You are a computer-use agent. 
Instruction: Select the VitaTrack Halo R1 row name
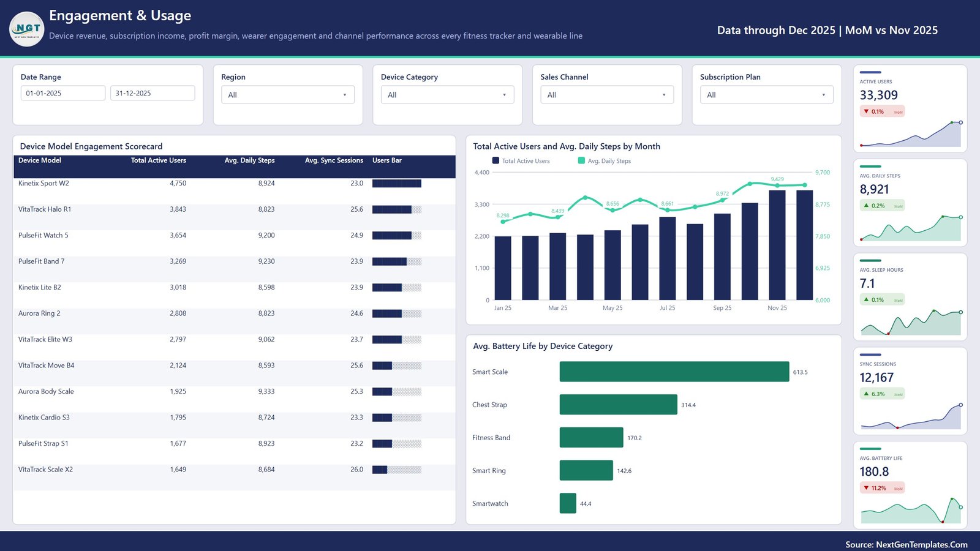(45, 209)
